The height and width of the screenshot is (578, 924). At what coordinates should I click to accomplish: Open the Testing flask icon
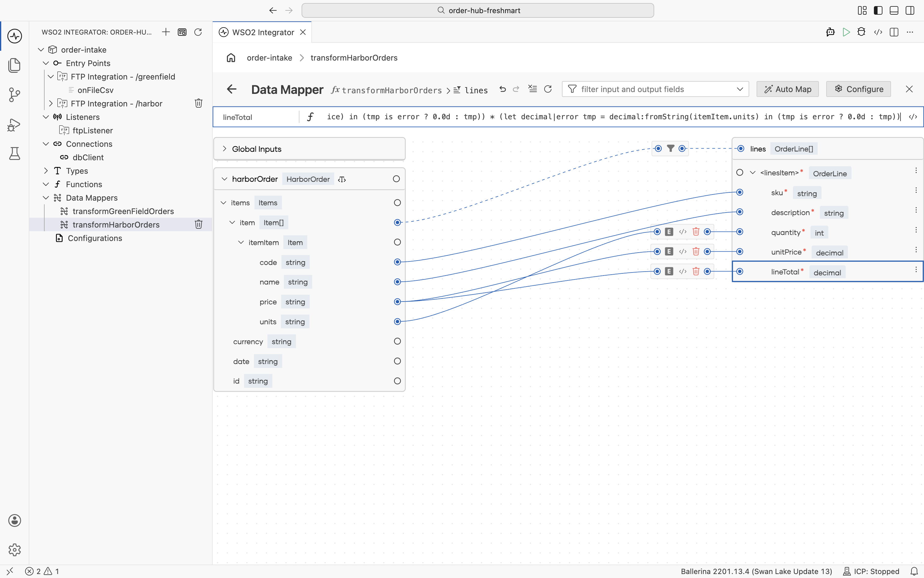coord(14,154)
